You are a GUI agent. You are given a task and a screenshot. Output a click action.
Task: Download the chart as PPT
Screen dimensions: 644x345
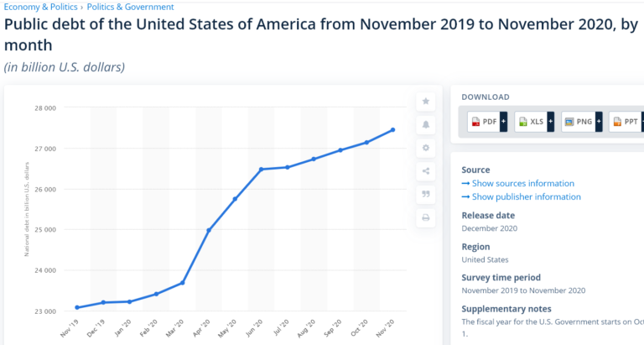click(625, 122)
